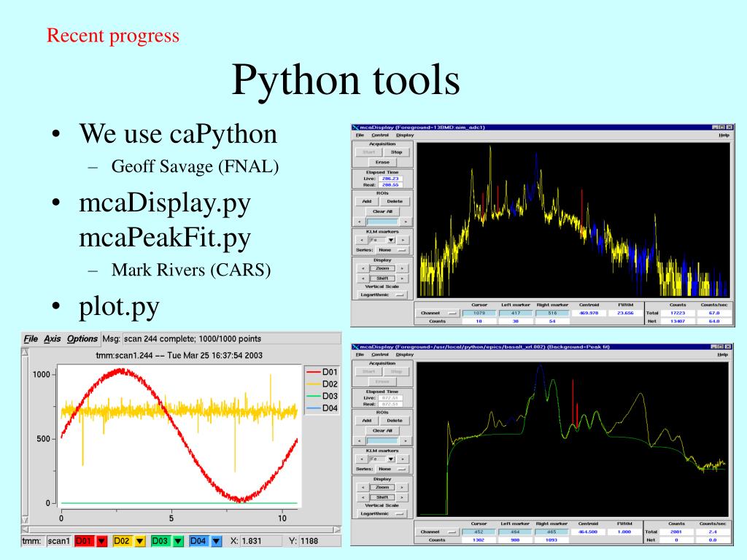Shift display left in 13BMD mcaDisplay

point(363,279)
